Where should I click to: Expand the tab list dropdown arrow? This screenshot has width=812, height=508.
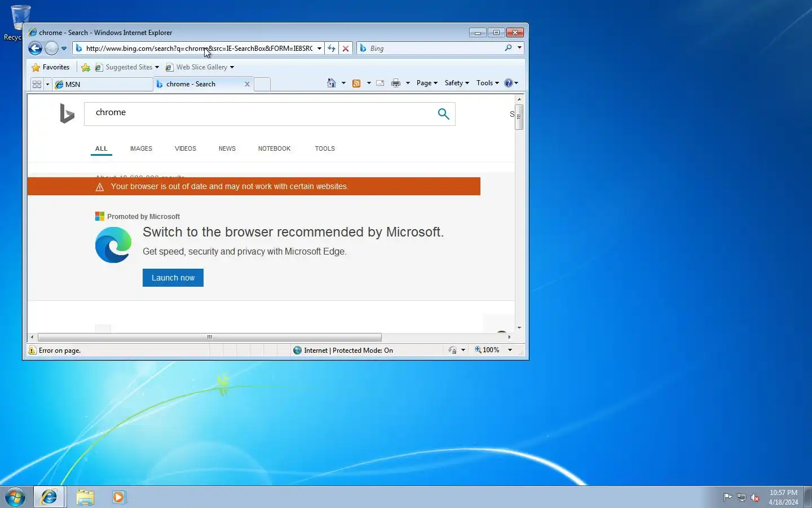[47, 84]
